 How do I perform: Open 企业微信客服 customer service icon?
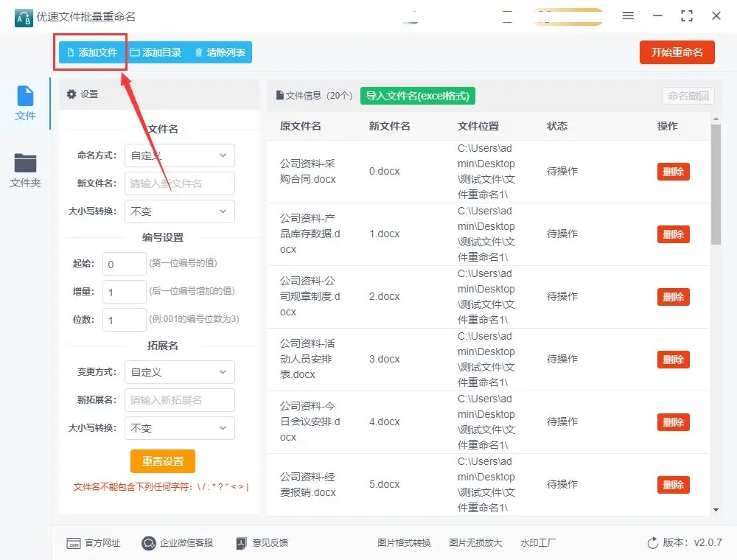coord(149,543)
